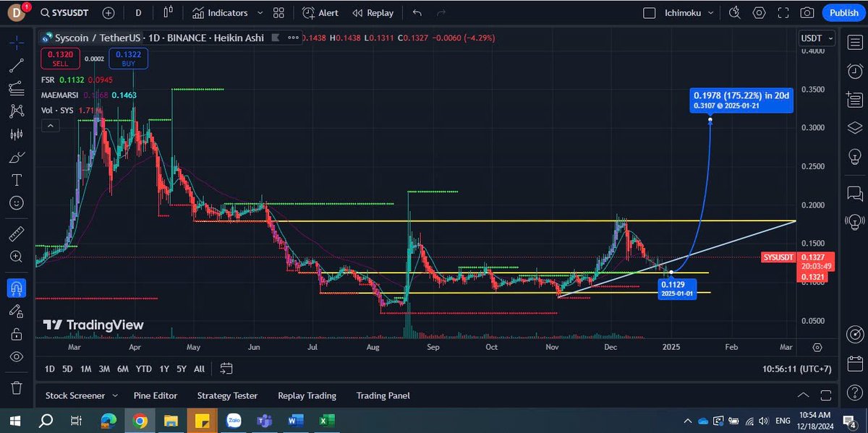Open the layout setup grid icon
The width and height of the screenshot is (868, 433).
click(278, 13)
